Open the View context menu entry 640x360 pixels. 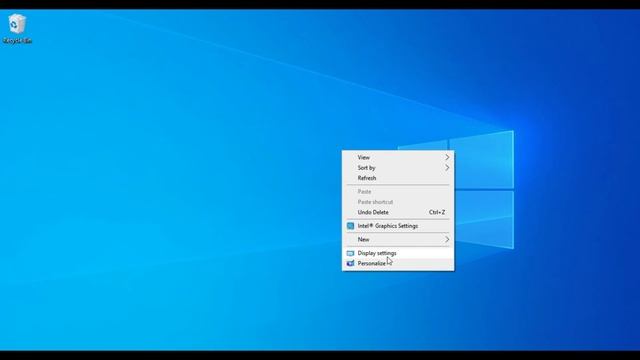(x=398, y=157)
